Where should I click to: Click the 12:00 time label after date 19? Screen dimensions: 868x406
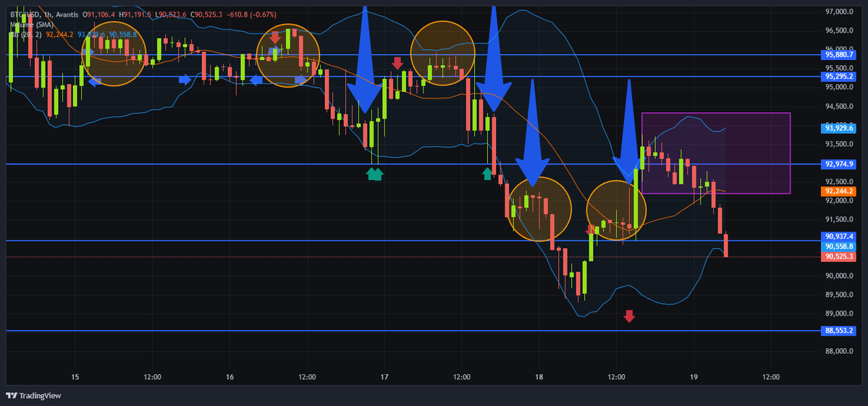(770, 377)
